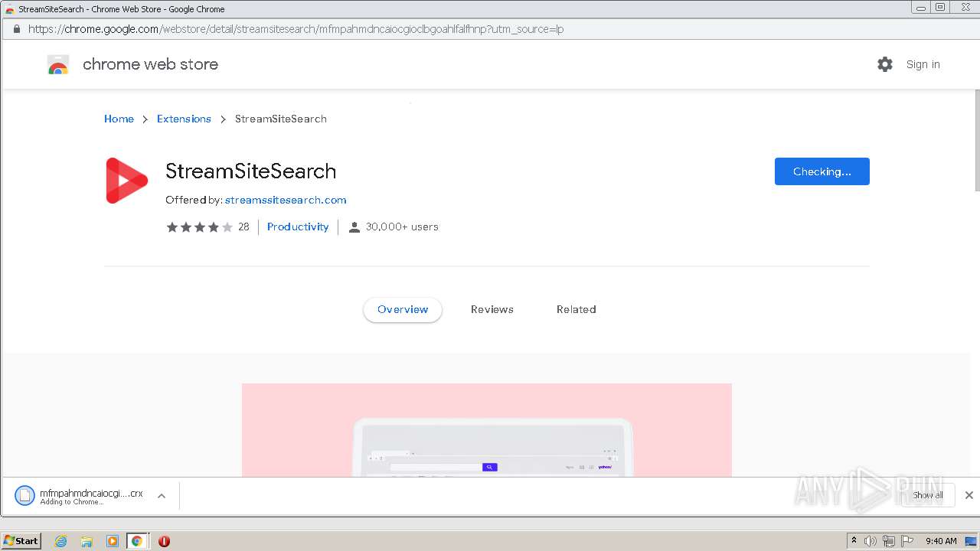Click the star rating row
The image size is (980, 551).
(199, 227)
